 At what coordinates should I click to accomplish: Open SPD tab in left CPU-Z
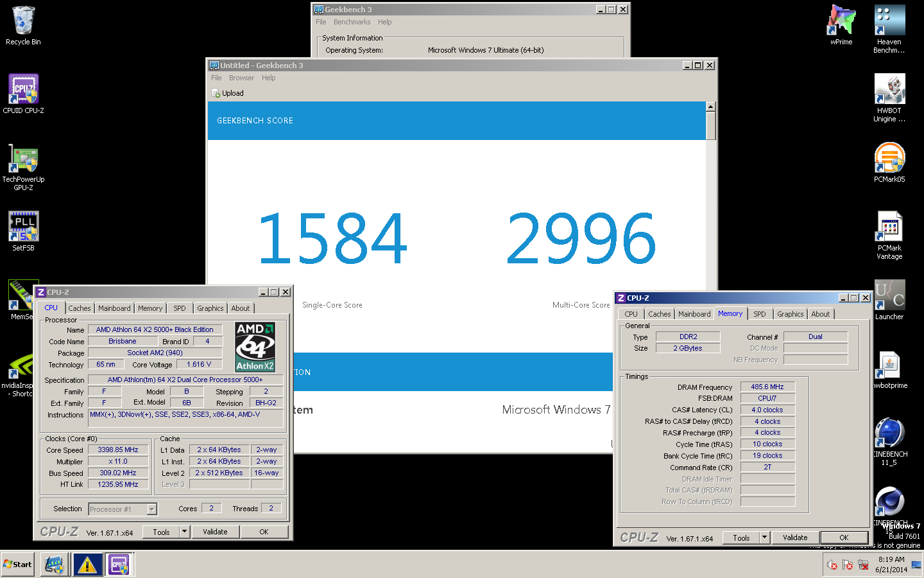(180, 308)
